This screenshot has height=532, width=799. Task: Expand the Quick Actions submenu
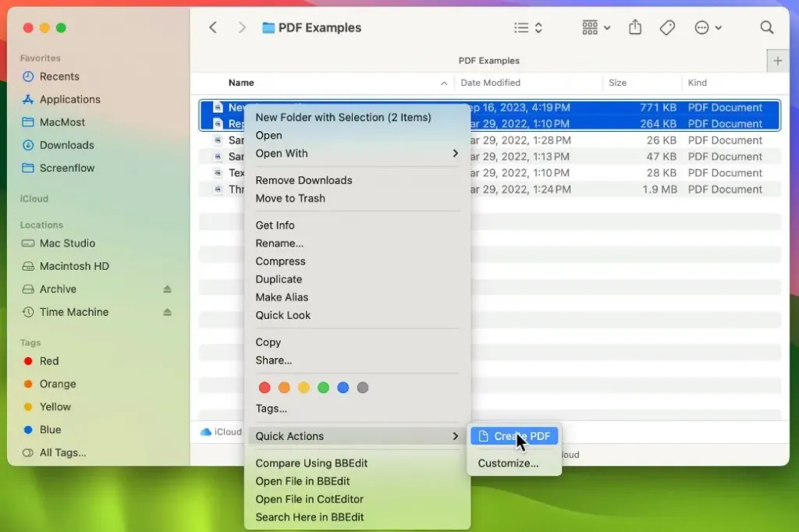pyautogui.click(x=357, y=436)
